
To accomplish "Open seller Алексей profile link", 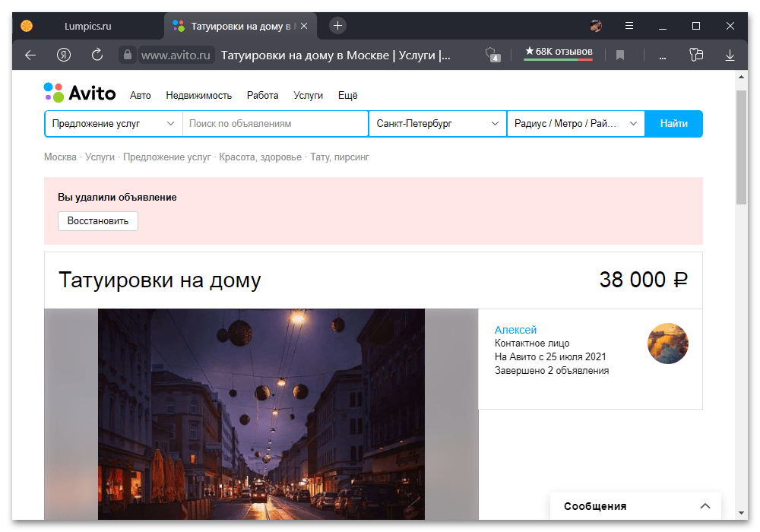I will point(515,330).
